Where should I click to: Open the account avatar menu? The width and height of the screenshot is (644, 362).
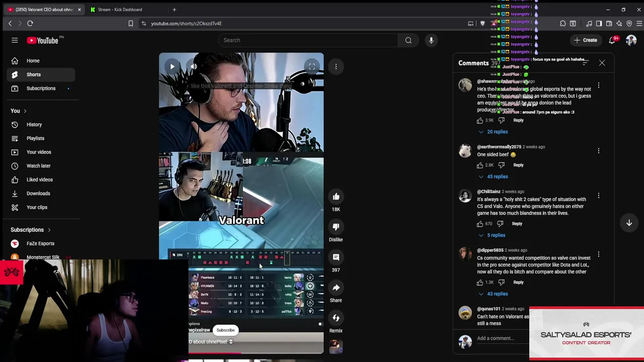pyautogui.click(x=631, y=40)
